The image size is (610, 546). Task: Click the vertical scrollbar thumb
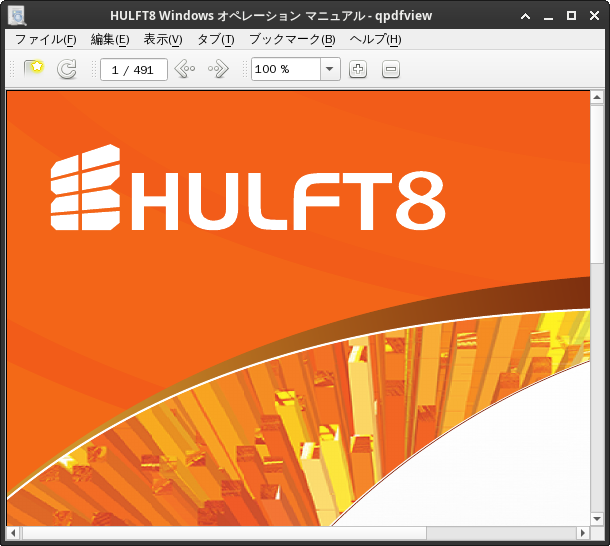tap(597, 184)
